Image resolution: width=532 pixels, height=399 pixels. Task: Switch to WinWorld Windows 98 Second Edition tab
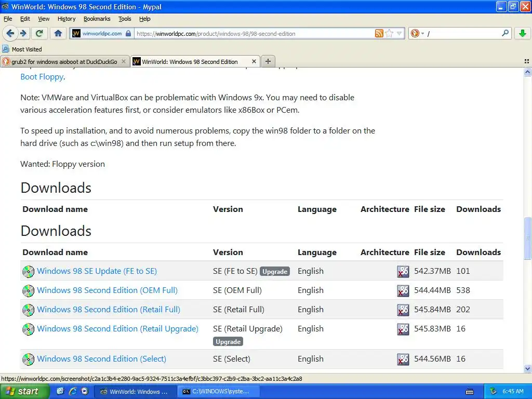(190, 62)
